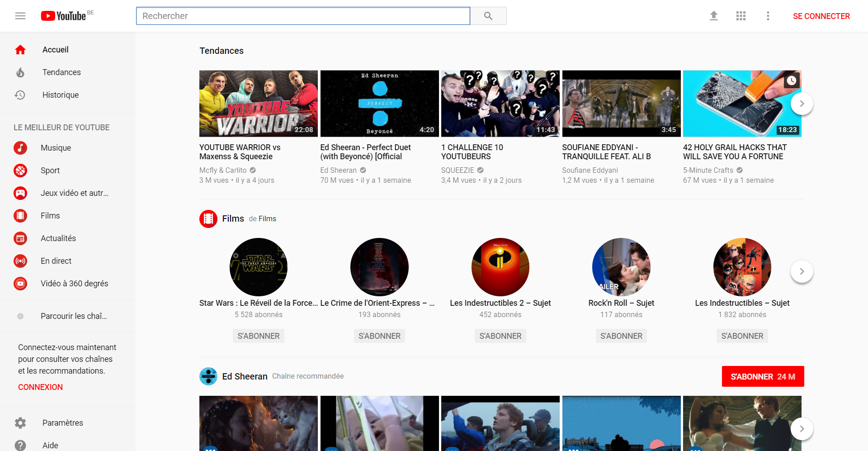
Task: Click the En direct live icon
Action: click(20, 261)
